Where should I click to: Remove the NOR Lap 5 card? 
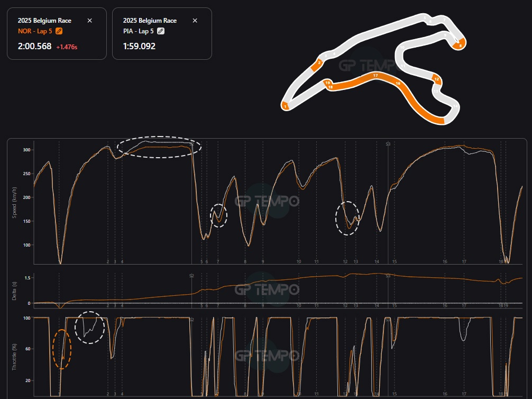(x=89, y=21)
